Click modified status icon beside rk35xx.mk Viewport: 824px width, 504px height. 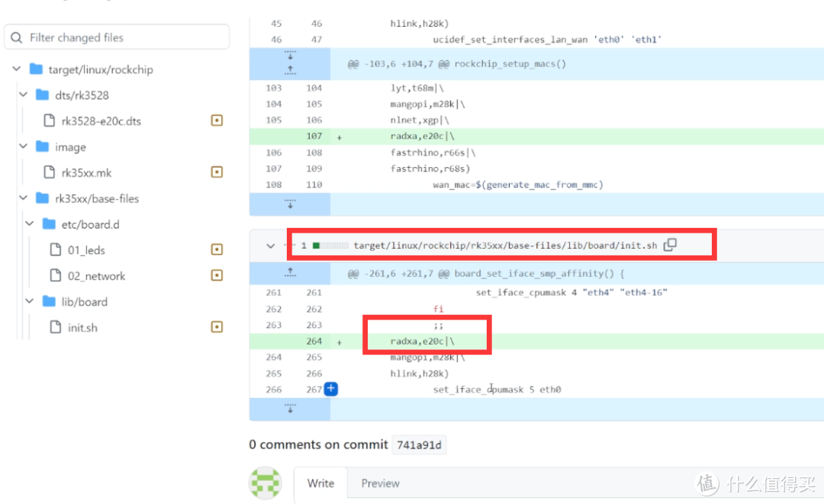click(217, 172)
